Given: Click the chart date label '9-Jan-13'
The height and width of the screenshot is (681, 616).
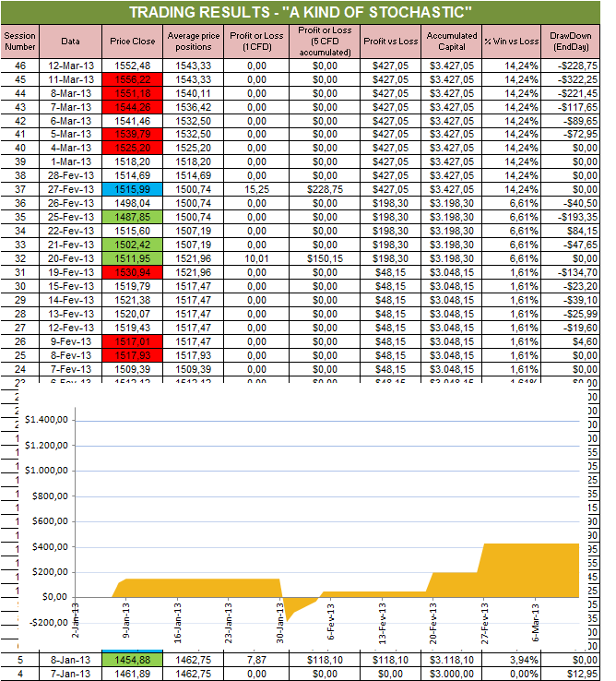Looking at the screenshot, I should pyautogui.click(x=126, y=620).
